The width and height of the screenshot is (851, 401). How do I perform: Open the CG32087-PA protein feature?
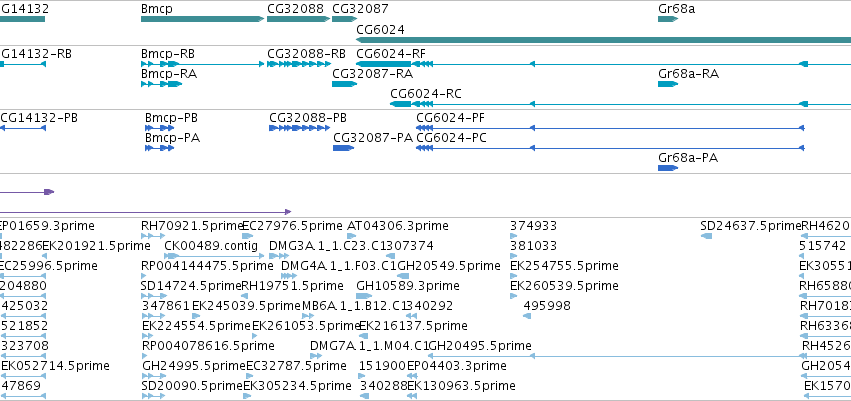[x=344, y=148]
